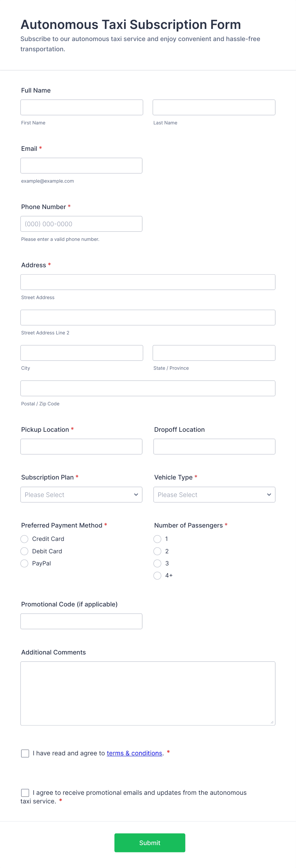Open the Vehicle Type dropdown
Screen dimensions: 296x868
click(214, 494)
